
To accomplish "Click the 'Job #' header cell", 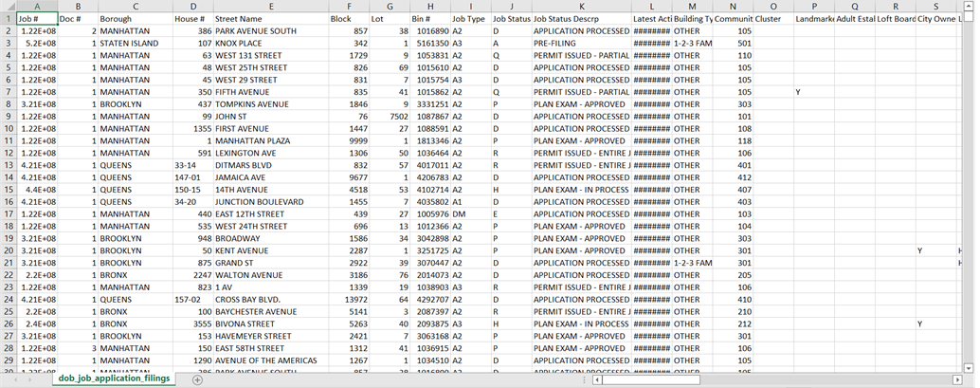I will pyautogui.click(x=38, y=19).
